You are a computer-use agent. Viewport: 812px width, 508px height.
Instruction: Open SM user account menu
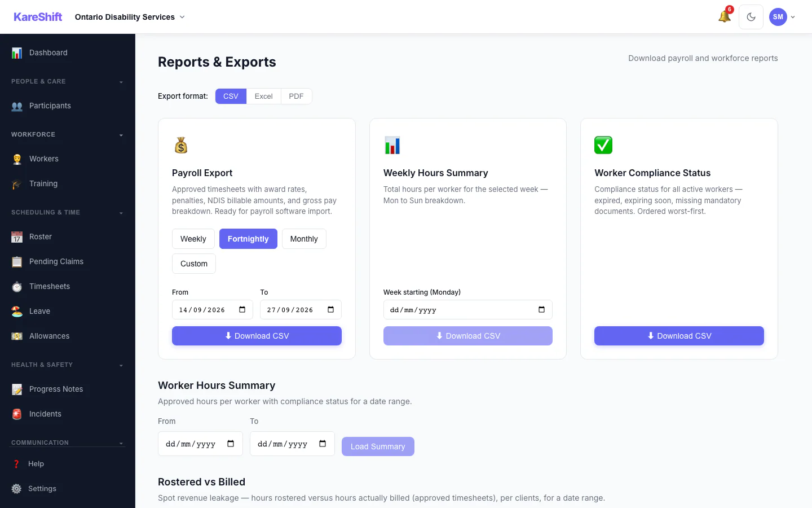pos(782,17)
